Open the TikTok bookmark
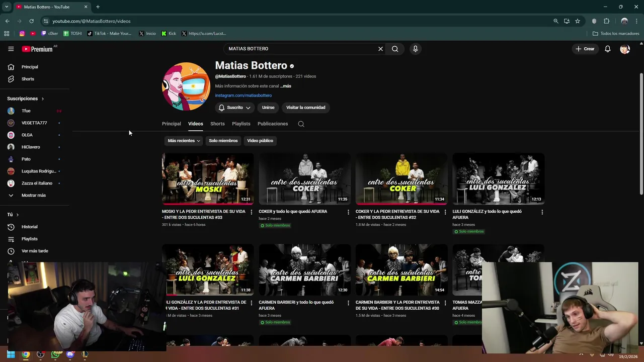The image size is (644, 362). [x=109, y=34]
